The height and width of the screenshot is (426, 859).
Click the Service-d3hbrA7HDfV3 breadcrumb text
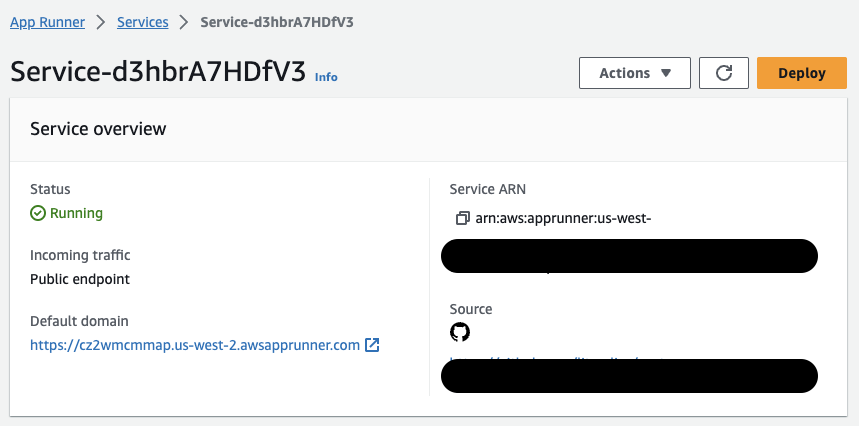pos(277,22)
